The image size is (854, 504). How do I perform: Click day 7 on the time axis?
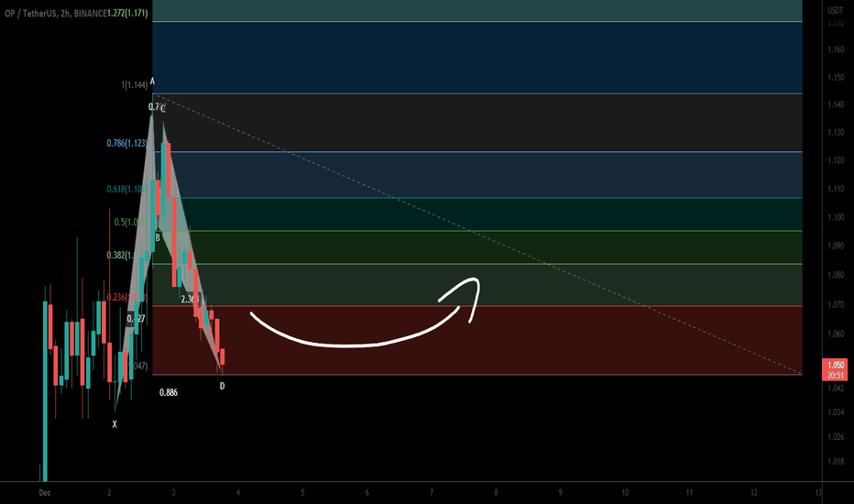pyautogui.click(x=432, y=493)
